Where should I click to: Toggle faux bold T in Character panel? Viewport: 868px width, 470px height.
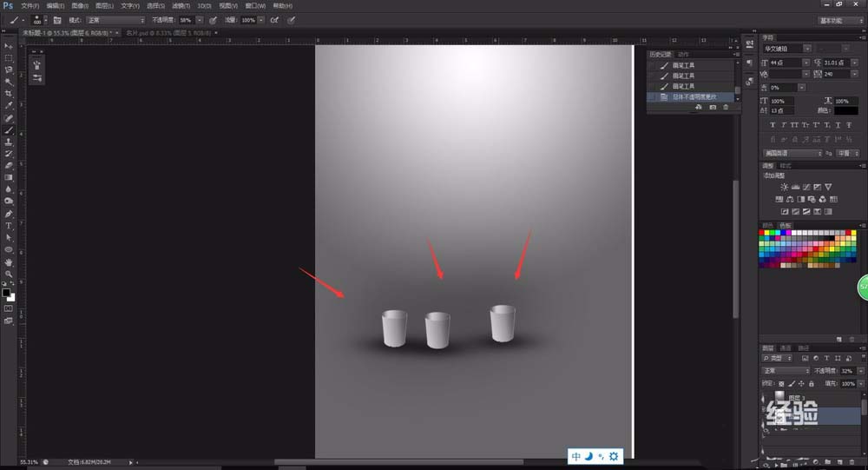[x=773, y=125]
